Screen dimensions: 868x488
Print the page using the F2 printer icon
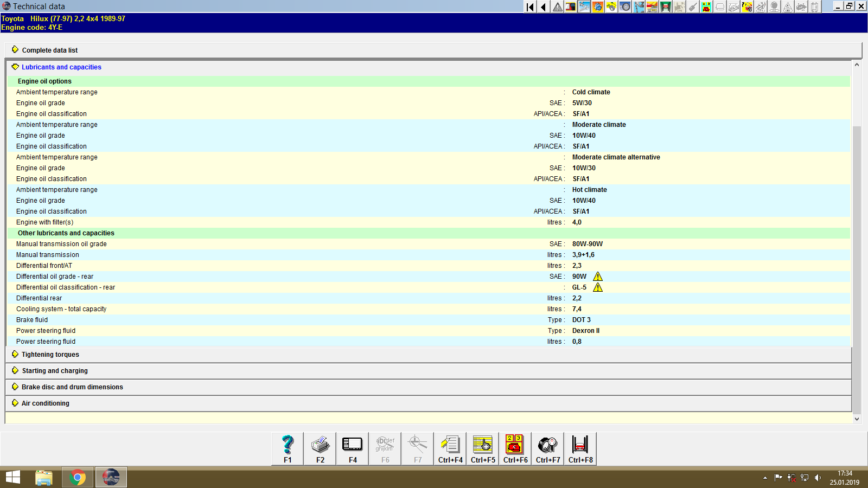(320, 448)
